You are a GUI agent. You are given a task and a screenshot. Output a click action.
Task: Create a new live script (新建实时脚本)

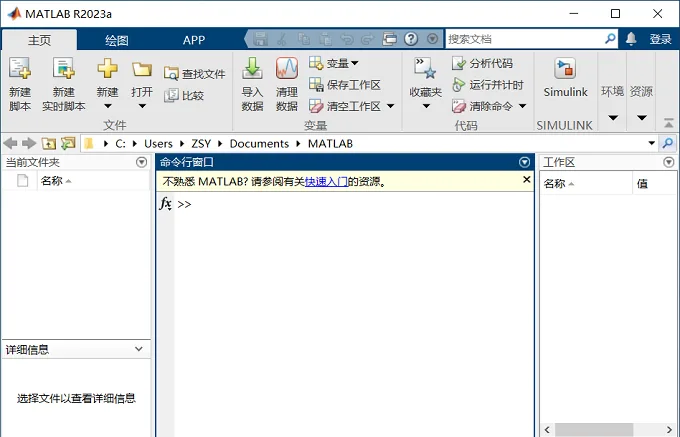[x=64, y=84]
